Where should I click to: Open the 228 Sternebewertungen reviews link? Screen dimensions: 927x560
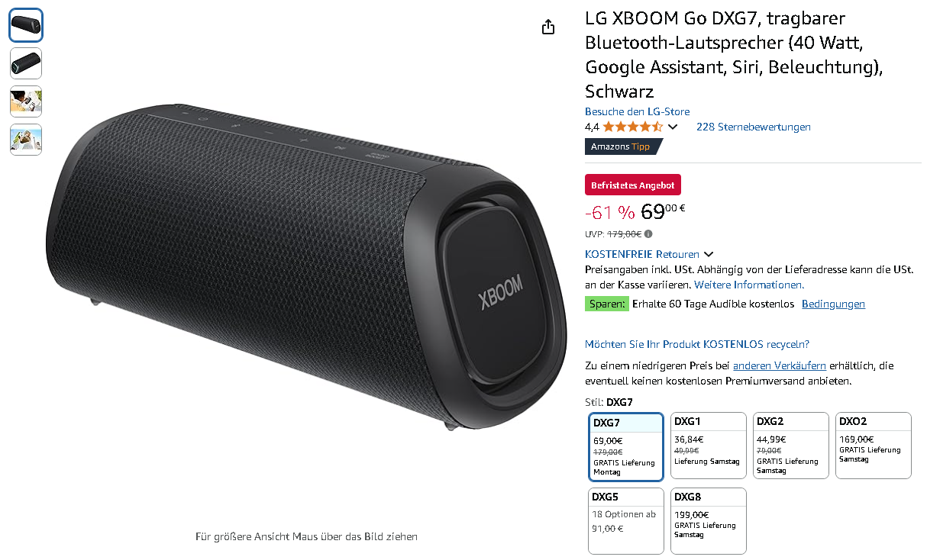[753, 127]
